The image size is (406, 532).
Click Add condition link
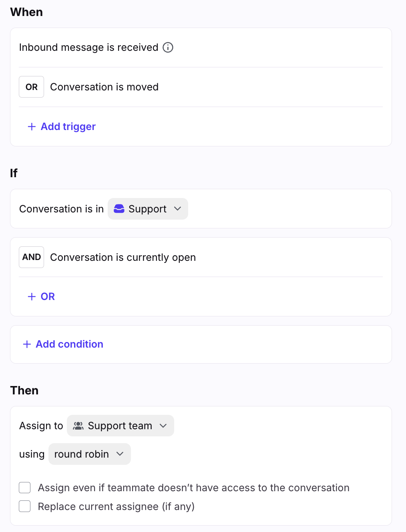coord(69,344)
